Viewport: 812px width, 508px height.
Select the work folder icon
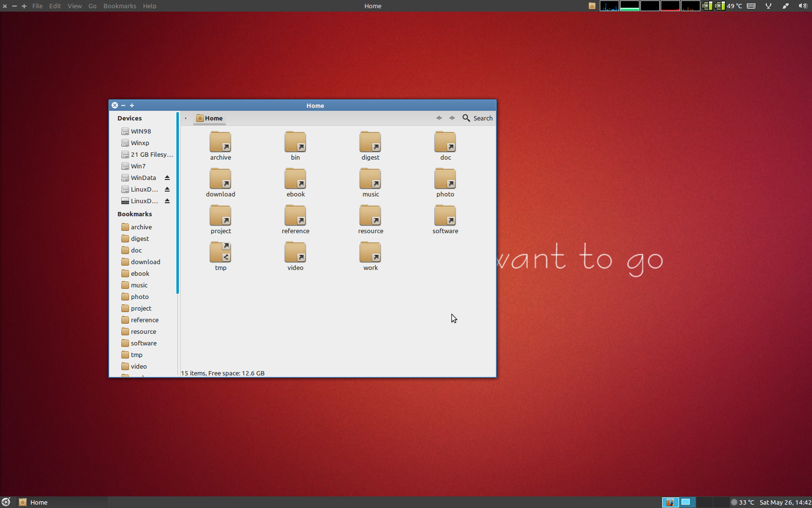click(x=370, y=252)
